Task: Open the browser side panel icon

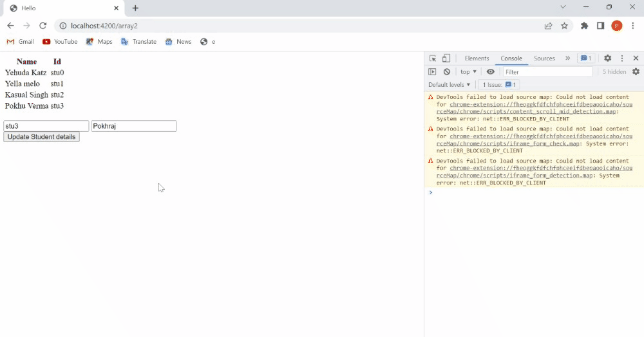Action: [x=600, y=26]
